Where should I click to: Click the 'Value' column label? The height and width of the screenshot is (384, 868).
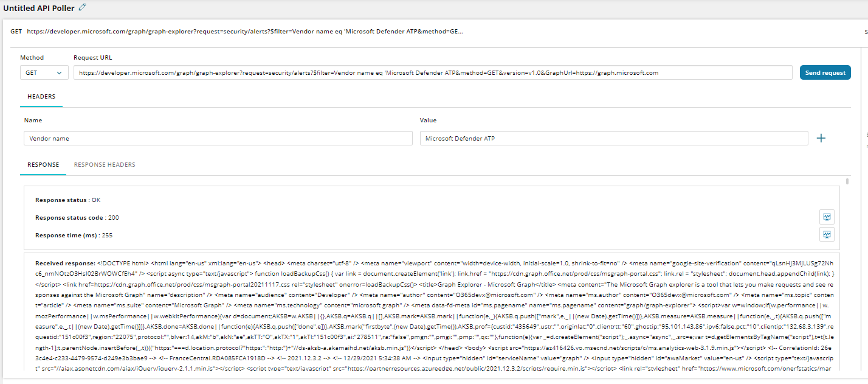(x=428, y=120)
